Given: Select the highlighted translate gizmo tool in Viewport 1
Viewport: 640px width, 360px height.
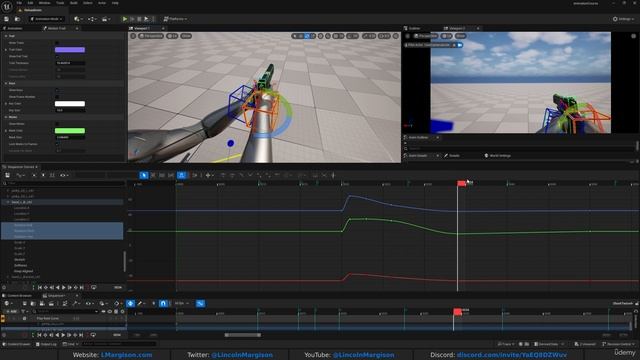Looking at the screenshot, I should coord(307,36).
